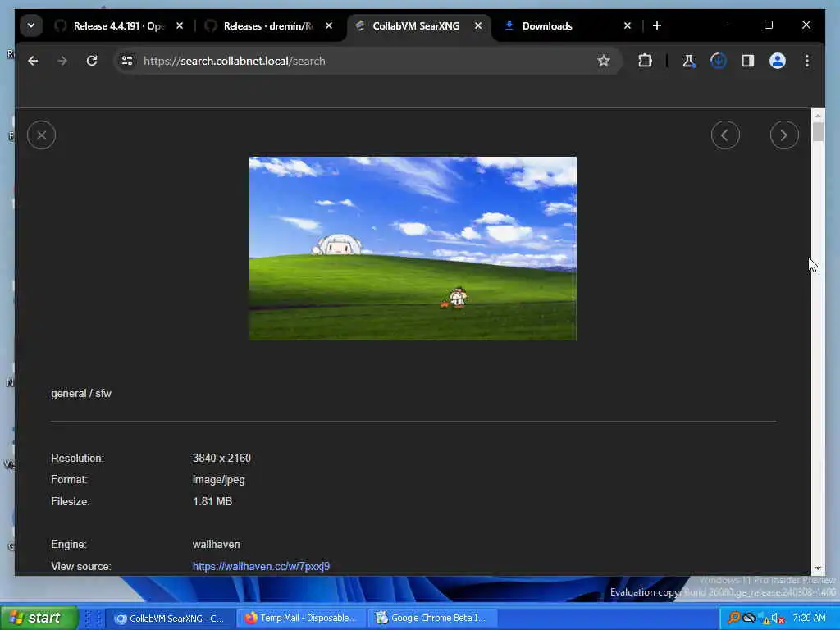The image size is (840, 630).
Task: Go forward in browser history
Action: coord(62,61)
